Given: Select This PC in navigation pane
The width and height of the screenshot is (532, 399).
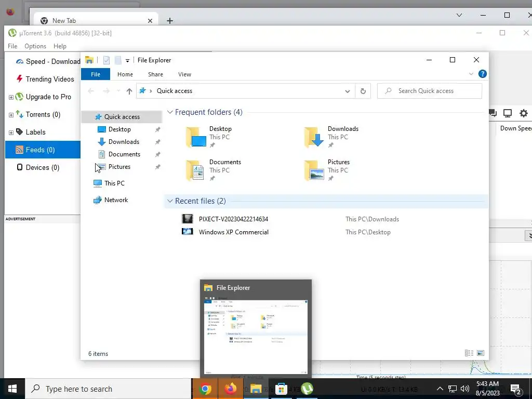Looking at the screenshot, I should (x=114, y=183).
